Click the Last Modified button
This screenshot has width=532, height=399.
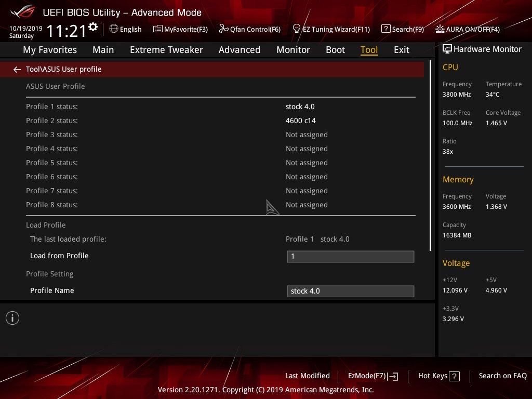308,376
